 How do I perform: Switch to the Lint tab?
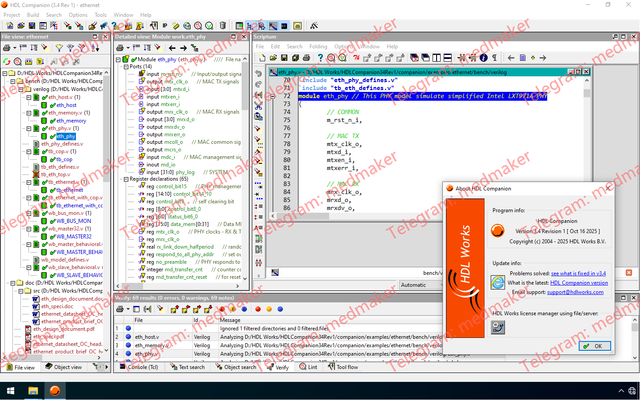(x=309, y=367)
